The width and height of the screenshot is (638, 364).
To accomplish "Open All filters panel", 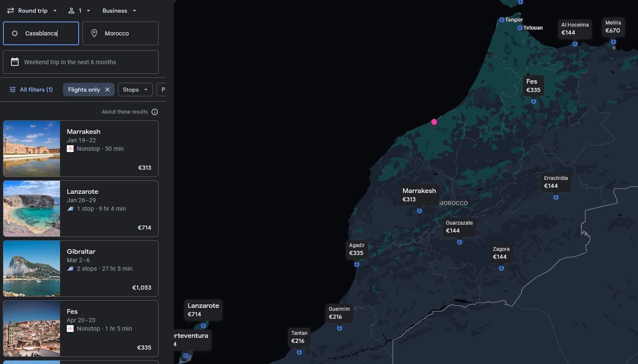I will pos(31,90).
